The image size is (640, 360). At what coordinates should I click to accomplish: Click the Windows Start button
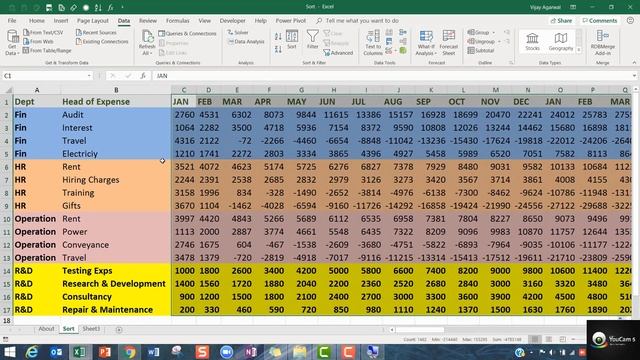[9, 352]
